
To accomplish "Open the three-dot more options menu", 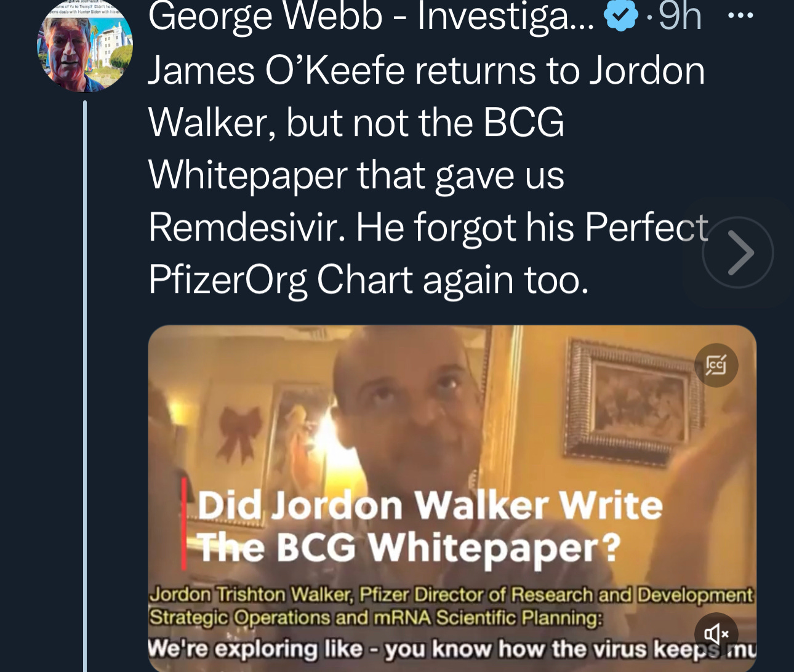I will coord(740,17).
